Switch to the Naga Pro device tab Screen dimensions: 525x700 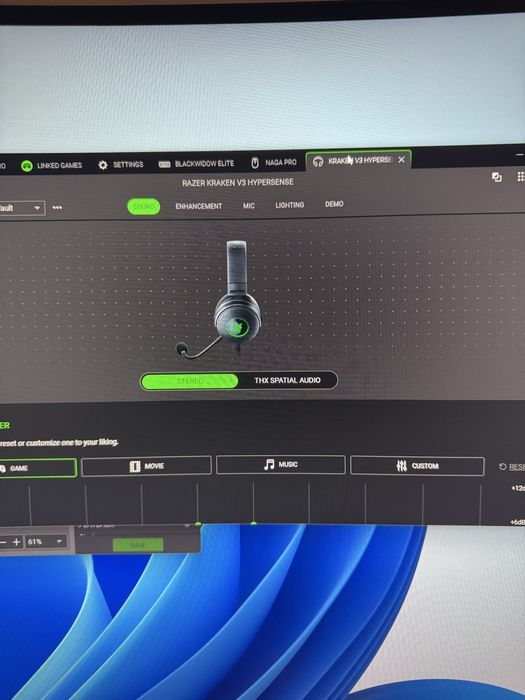(x=273, y=162)
